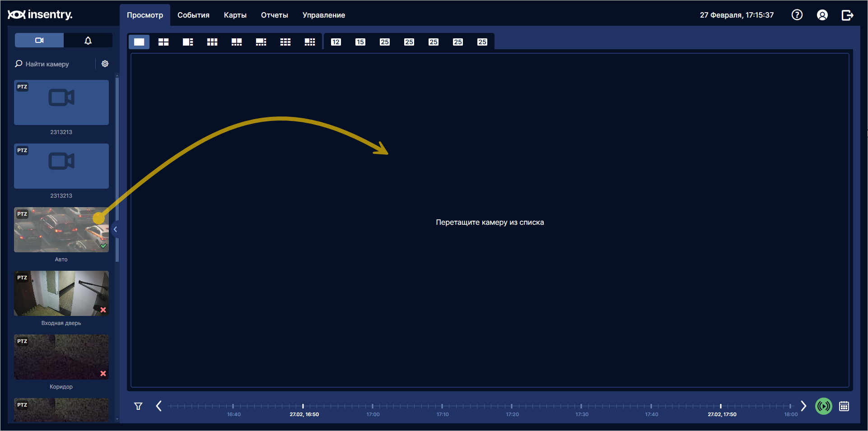The width and height of the screenshot is (868, 431).
Task: Move timeline backward with left chevron
Action: click(x=159, y=406)
